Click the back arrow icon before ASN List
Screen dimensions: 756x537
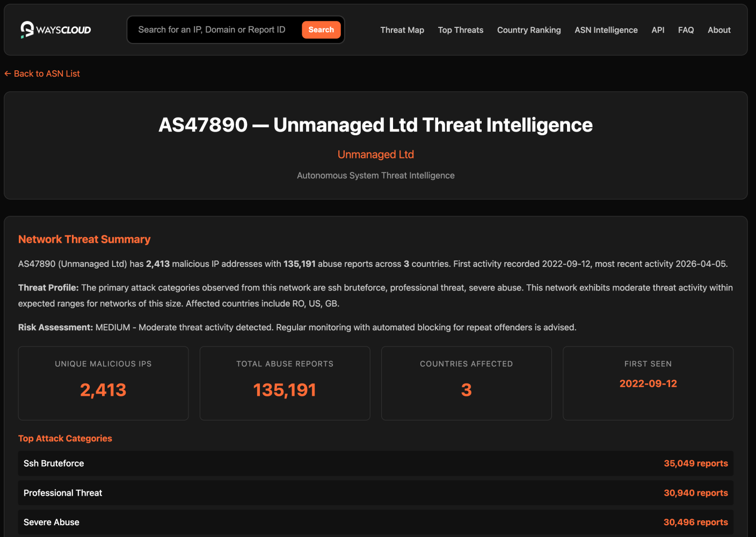pyautogui.click(x=7, y=73)
